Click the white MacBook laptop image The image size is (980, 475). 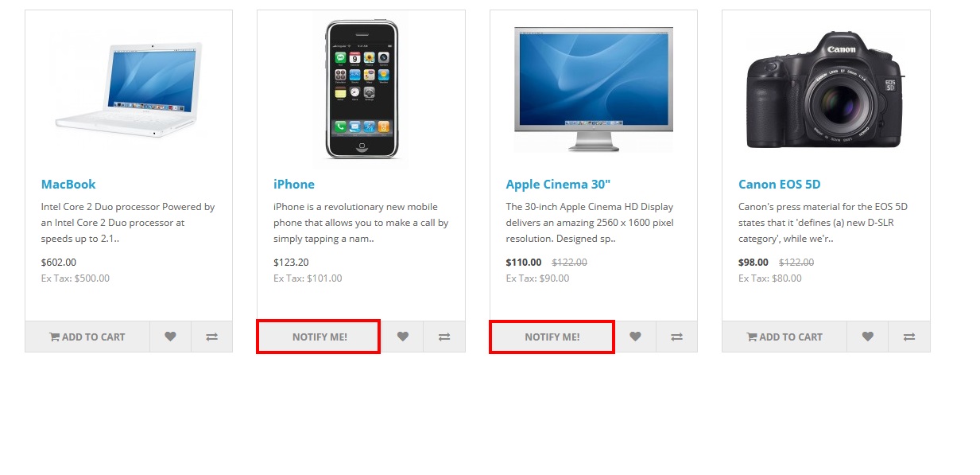(x=129, y=89)
